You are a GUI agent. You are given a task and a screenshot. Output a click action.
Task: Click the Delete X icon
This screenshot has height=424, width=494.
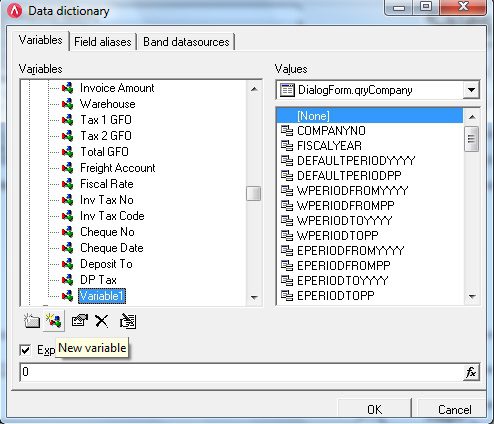click(x=101, y=321)
